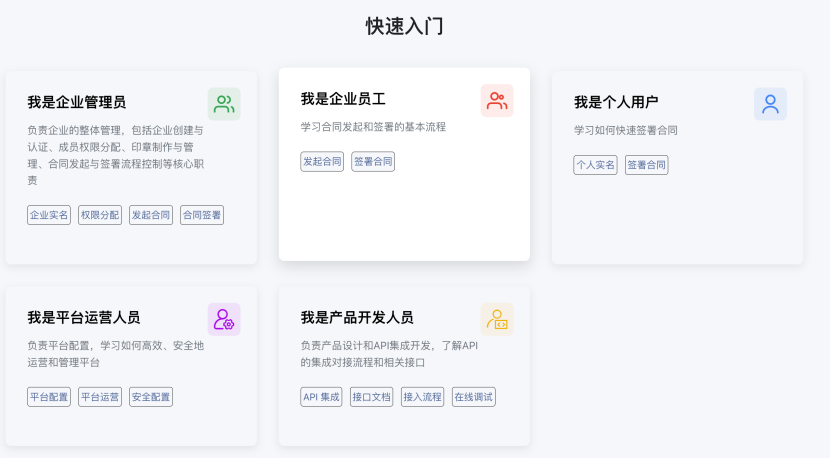Open the 合同签署 tag
The height and width of the screenshot is (458, 830).
[x=202, y=215]
